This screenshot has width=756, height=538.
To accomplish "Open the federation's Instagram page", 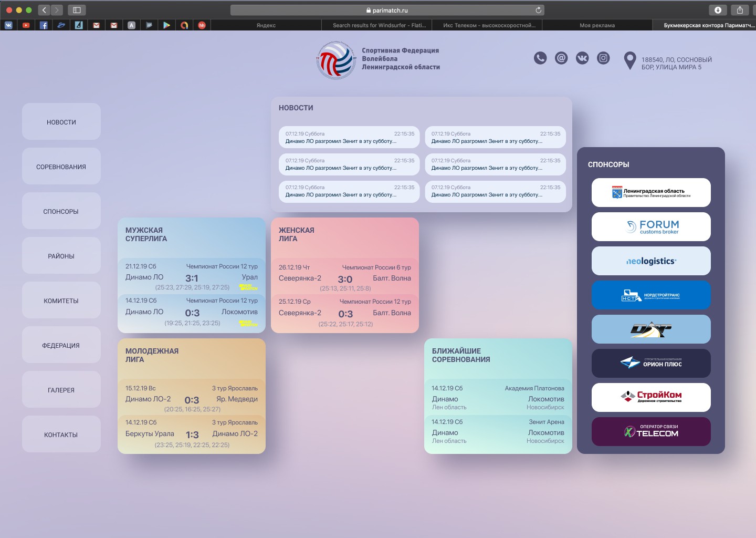I will (603, 58).
